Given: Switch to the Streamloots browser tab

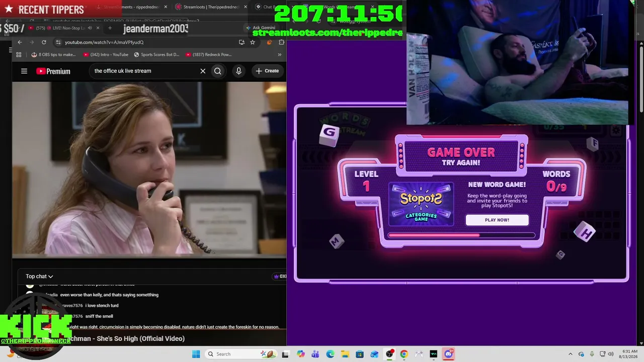Looking at the screenshot, I should (211, 7).
